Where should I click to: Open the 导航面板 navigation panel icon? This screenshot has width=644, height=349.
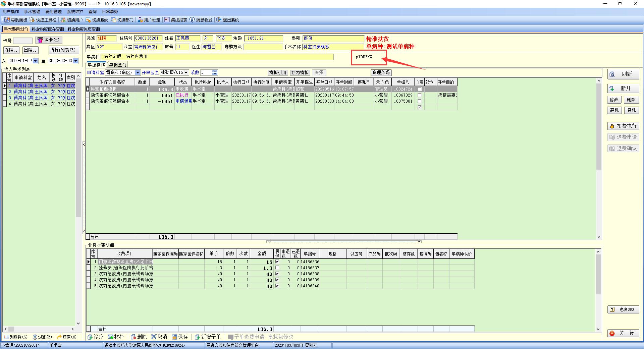tap(7, 20)
